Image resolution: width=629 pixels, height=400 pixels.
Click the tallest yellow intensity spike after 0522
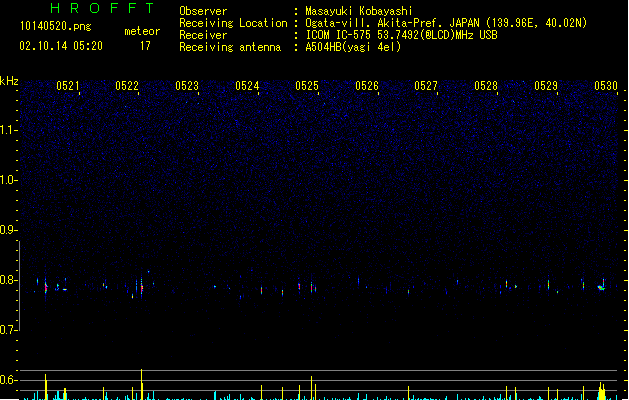(x=142, y=384)
